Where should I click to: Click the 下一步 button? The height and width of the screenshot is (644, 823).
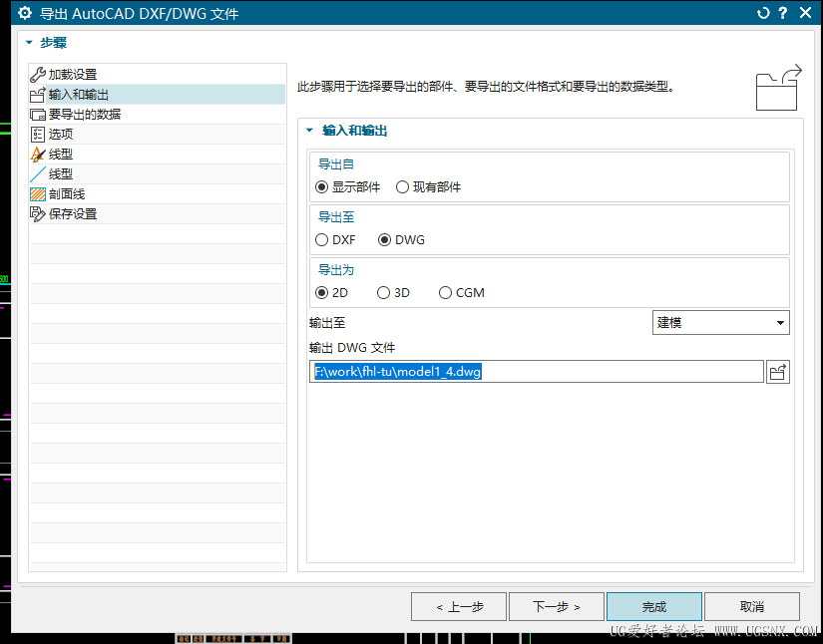557,607
